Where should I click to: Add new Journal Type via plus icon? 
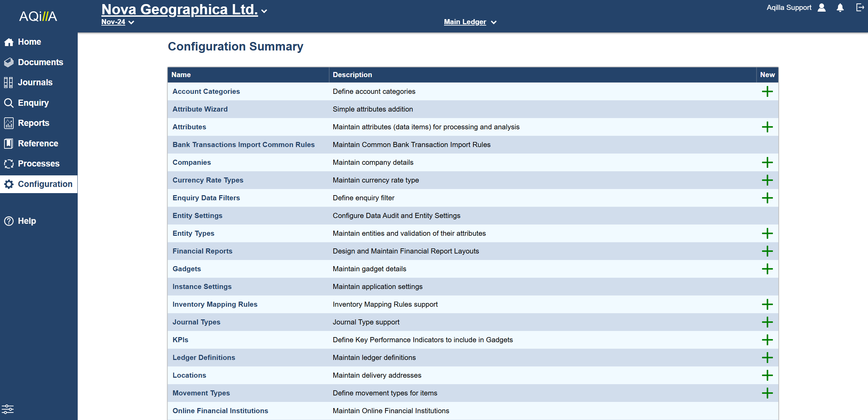767,322
